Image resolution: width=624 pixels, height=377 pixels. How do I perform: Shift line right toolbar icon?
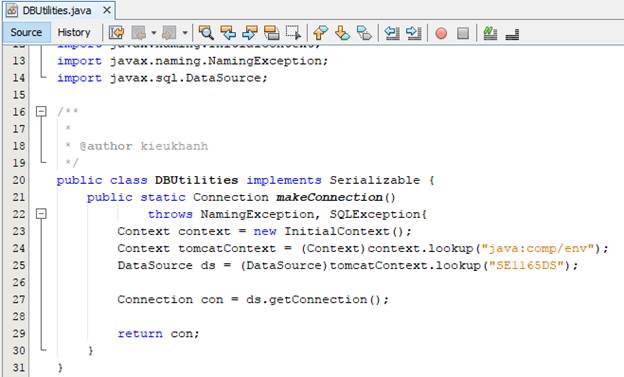pos(414,33)
